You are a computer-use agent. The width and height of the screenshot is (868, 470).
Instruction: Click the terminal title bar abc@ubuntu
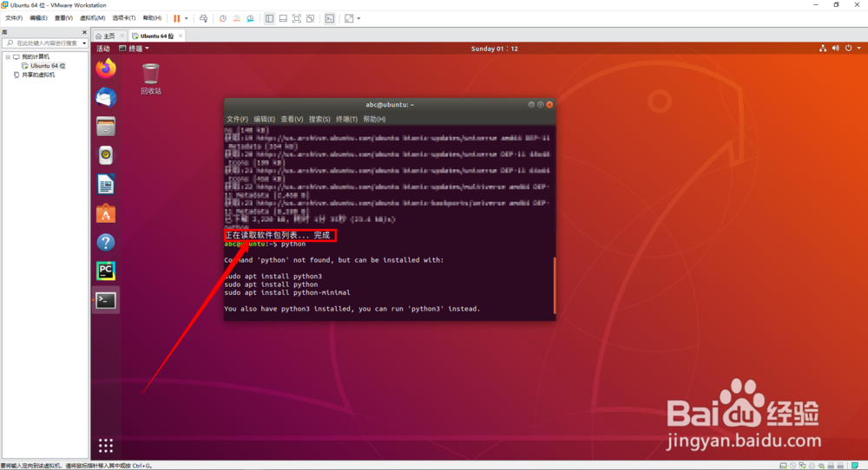(x=390, y=105)
